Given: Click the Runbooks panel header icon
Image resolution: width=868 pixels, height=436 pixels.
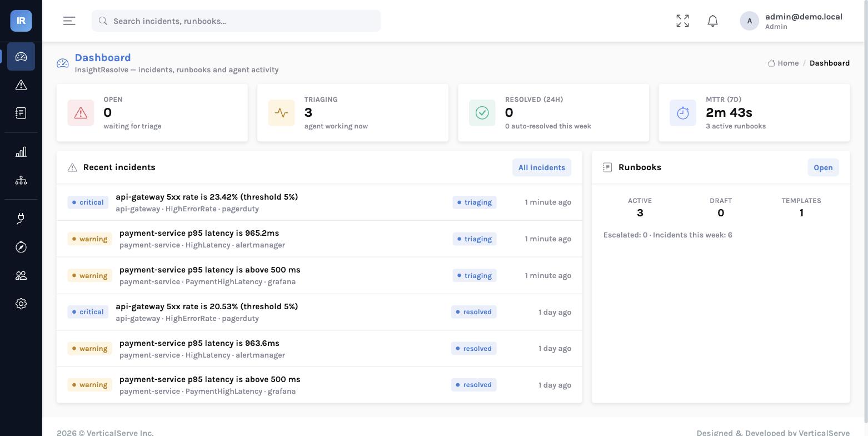Looking at the screenshot, I should 607,167.
